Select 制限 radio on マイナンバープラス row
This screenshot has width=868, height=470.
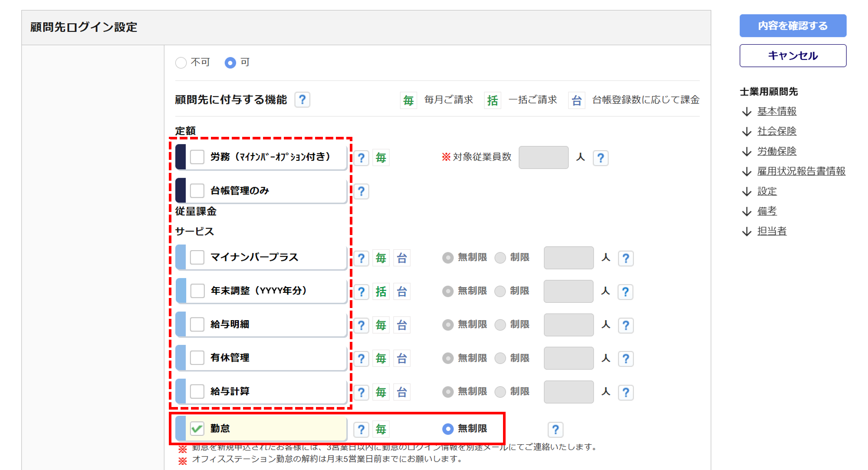[x=500, y=258]
